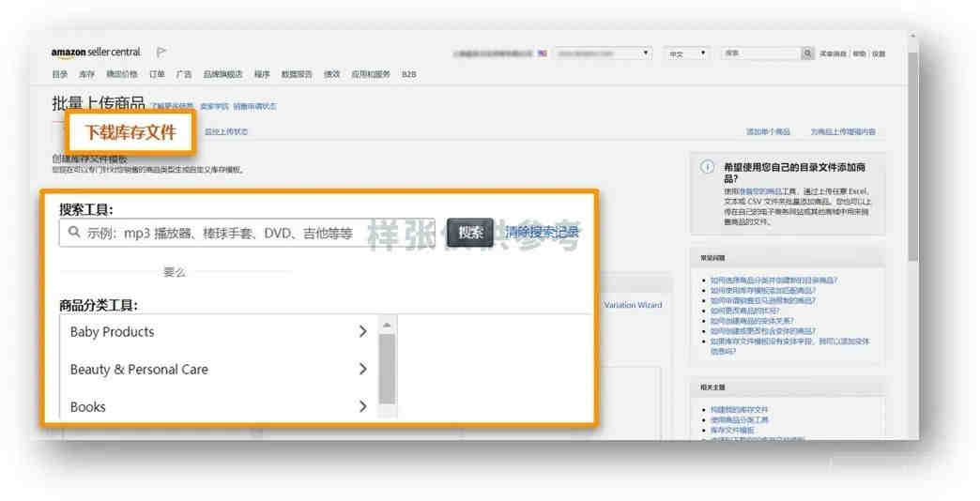The height and width of the screenshot is (501, 980).
Task: Click the dark 搜索 button
Action: click(x=470, y=233)
